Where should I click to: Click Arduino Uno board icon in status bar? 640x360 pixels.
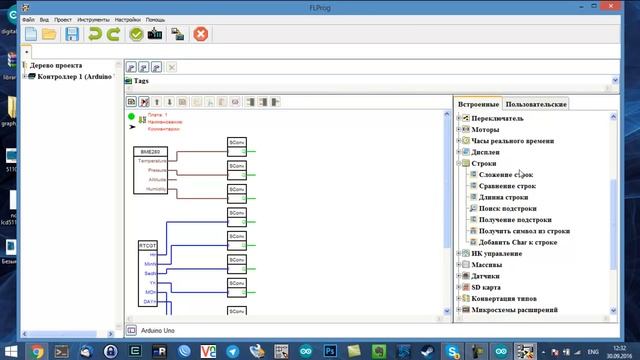point(131,330)
